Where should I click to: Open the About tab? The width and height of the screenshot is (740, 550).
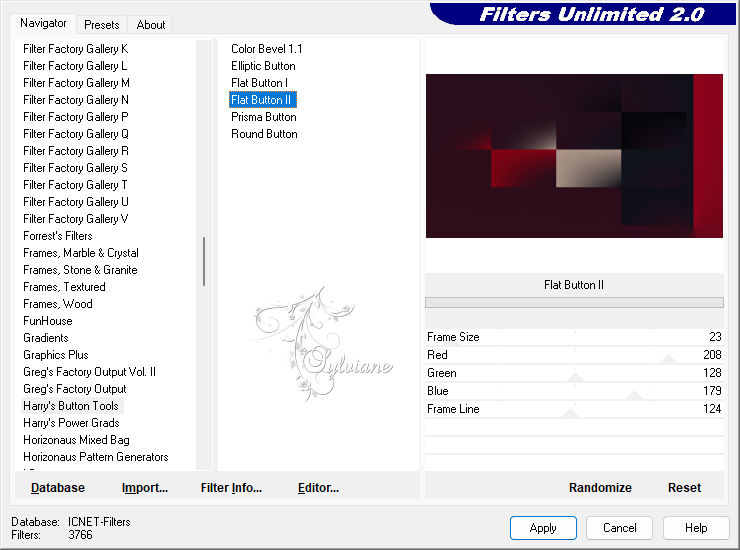click(151, 25)
